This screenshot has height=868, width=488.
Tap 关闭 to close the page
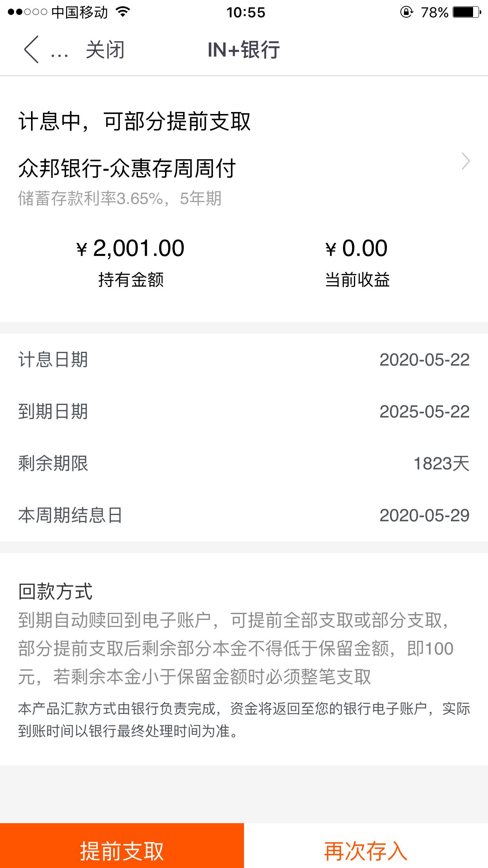[x=105, y=50]
